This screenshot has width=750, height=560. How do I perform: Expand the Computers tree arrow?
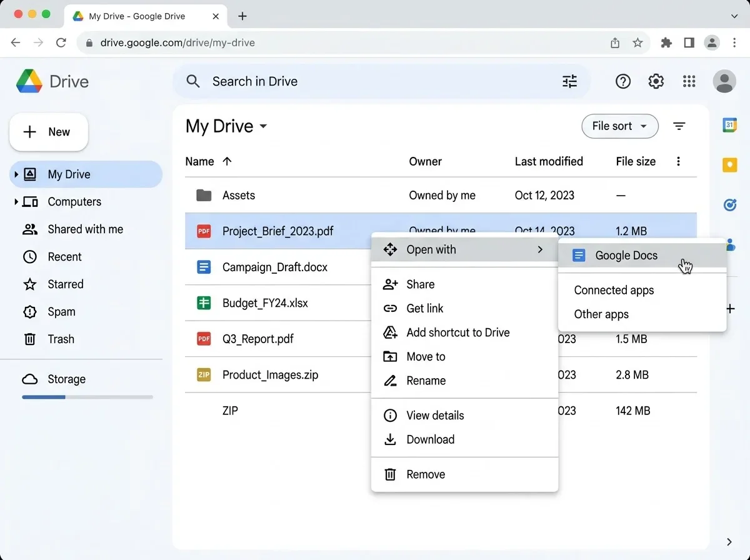16,202
